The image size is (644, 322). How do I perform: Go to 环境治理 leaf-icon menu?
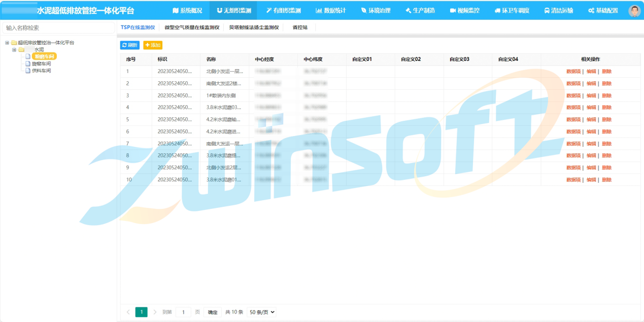point(376,10)
